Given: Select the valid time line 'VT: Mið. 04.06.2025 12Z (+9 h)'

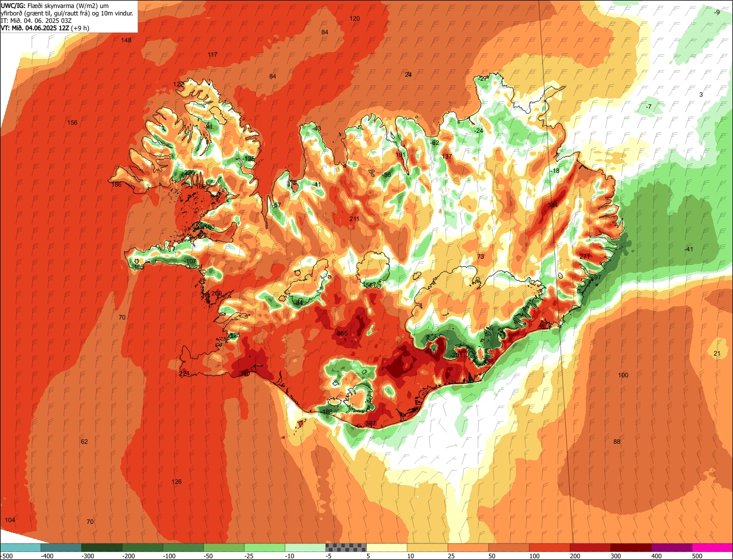Looking at the screenshot, I should [x=45, y=27].
